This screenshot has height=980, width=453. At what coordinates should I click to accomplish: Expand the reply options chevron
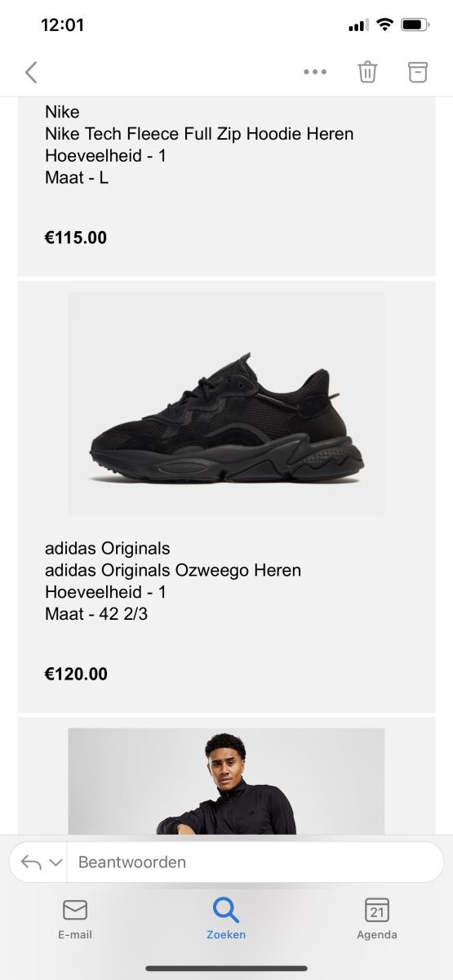click(56, 863)
